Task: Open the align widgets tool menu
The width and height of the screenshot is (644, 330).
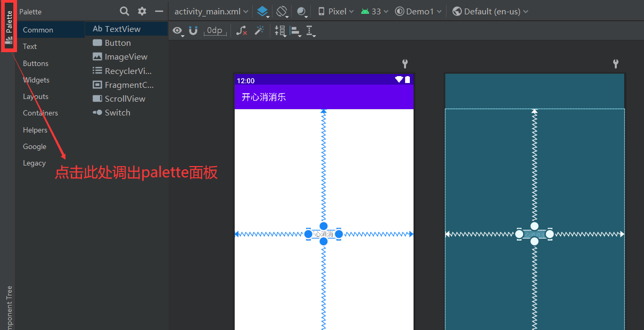Action: point(295,31)
